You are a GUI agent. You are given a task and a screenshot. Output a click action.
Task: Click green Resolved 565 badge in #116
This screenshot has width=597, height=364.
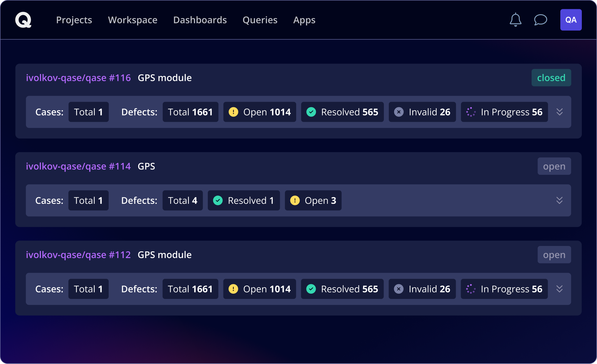342,112
